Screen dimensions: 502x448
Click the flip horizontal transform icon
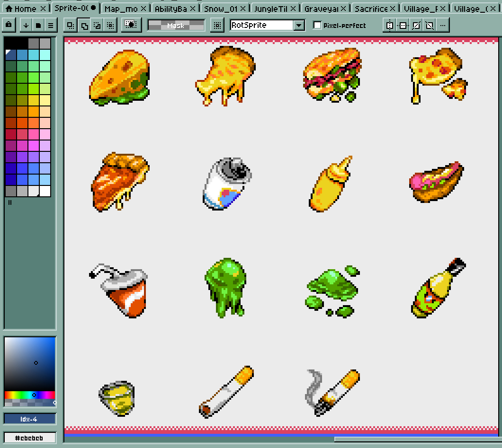click(x=390, y=25)
